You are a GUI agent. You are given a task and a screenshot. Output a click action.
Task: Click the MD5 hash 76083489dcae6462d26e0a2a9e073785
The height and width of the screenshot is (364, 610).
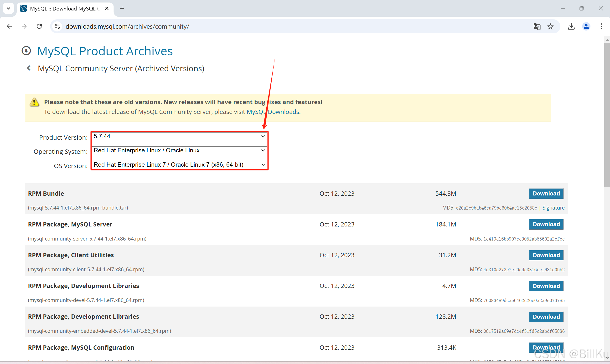tap(524, 300)
